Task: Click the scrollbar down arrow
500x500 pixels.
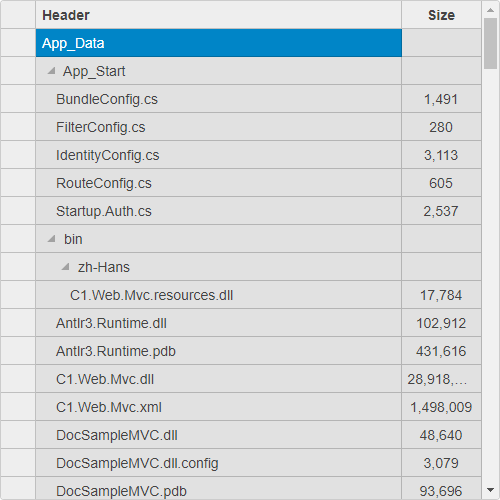Action: [x=490, y=490]
